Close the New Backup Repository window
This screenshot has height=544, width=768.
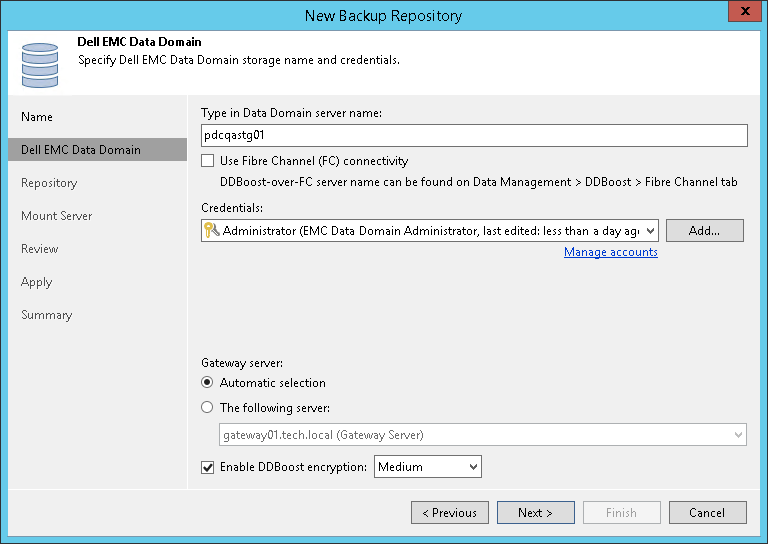743,15
